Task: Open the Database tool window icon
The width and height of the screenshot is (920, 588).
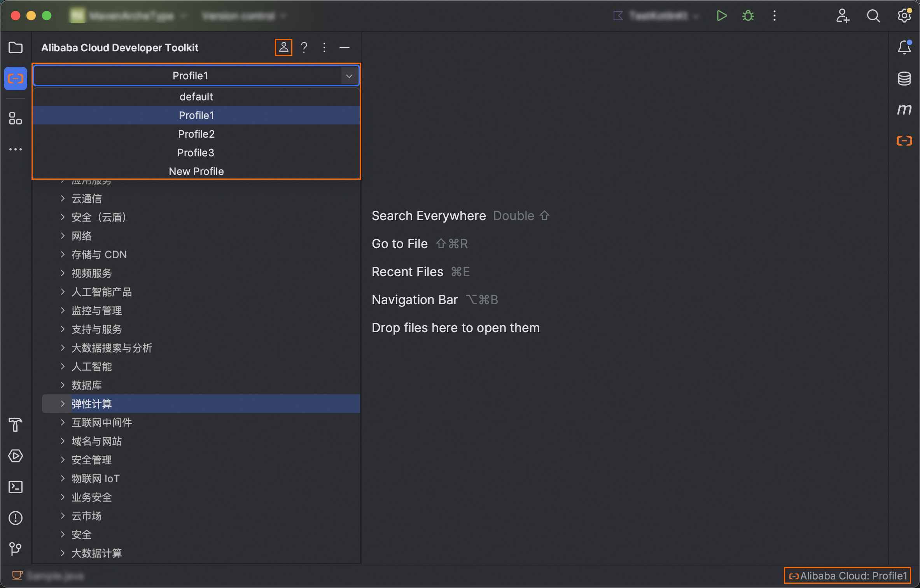Action: pyautogui.click(x=904, y=79)
